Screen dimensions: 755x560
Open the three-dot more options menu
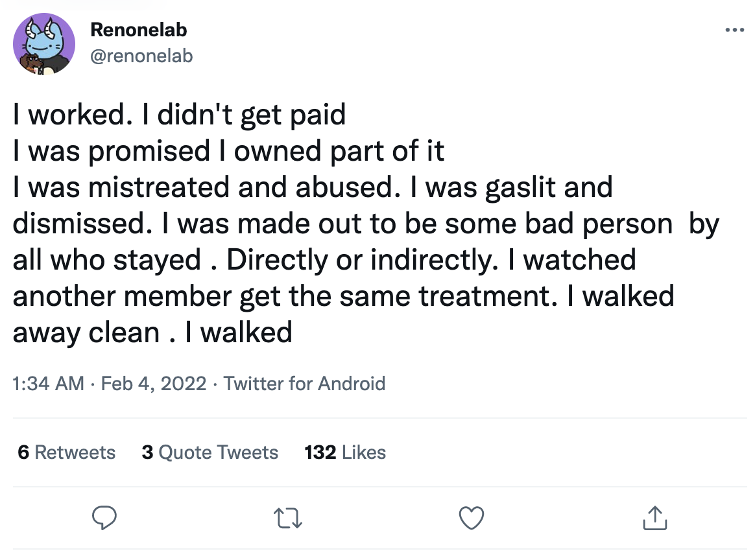coord(734,30)
